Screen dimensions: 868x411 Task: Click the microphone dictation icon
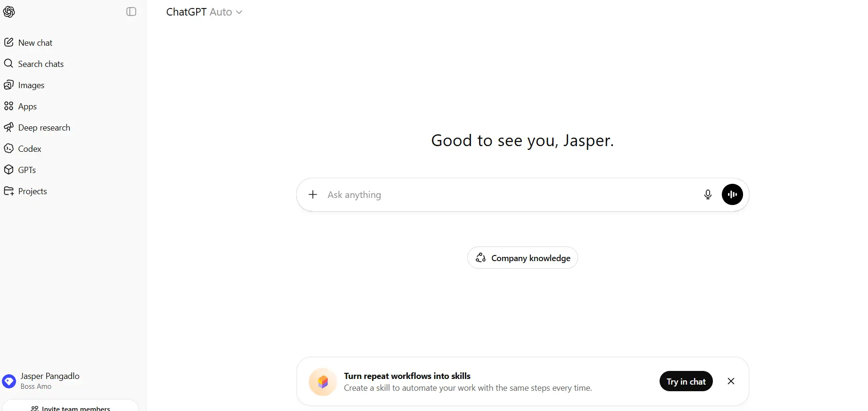click(708, 194)
